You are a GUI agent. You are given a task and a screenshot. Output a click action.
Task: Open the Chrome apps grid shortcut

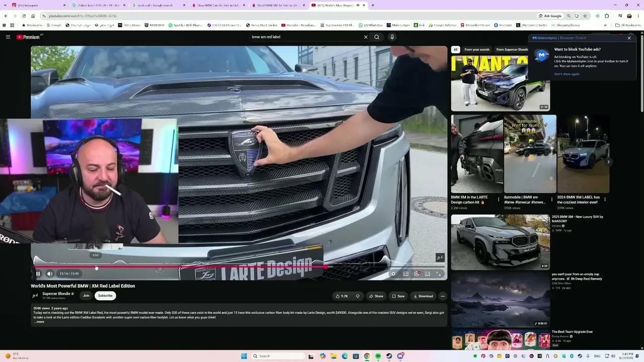(x=12, y=25)
